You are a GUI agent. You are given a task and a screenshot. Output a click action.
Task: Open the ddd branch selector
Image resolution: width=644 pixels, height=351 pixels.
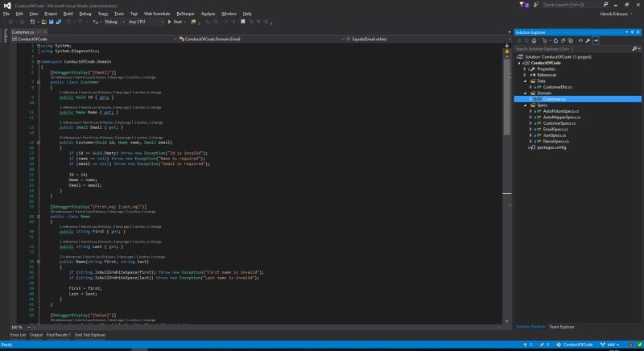(x=610, y=345)
